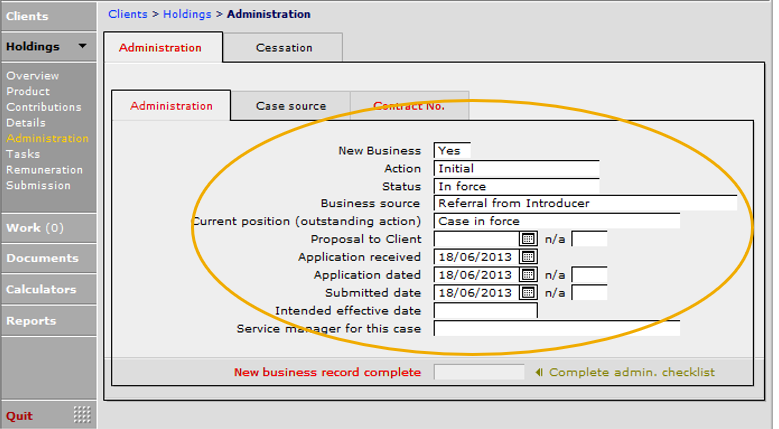Click the New business record complete field
The image size is (779, 429).
click(x=479, y=372)
